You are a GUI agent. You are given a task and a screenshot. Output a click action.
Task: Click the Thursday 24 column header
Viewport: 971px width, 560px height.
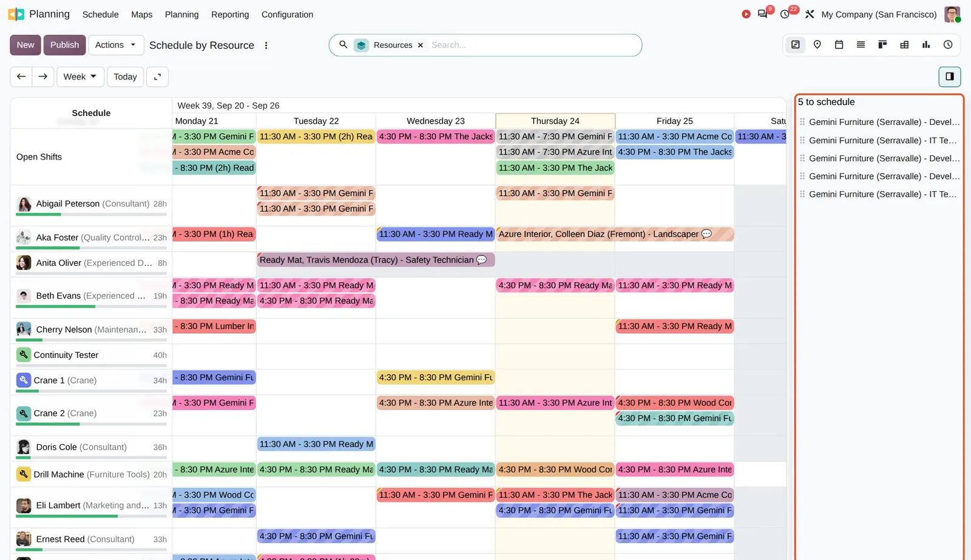coord(555,121)
